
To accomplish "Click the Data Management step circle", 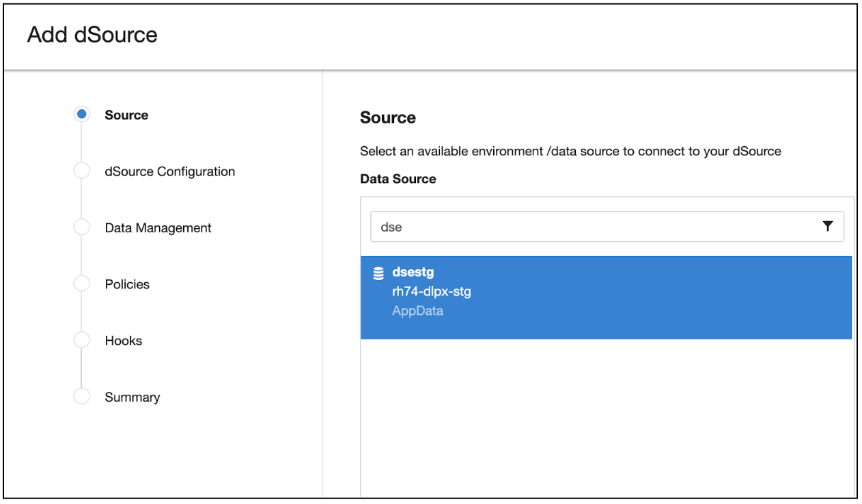I will click(x=81, y=227).
